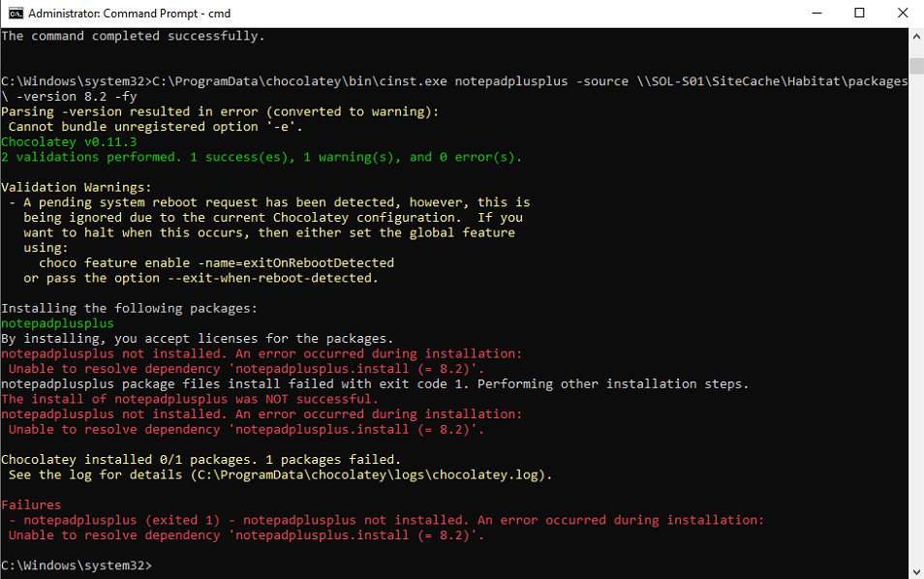Open the Command Prompt system menu icon
This screenshot has width=924, height=579.
(x=15, y=13)
